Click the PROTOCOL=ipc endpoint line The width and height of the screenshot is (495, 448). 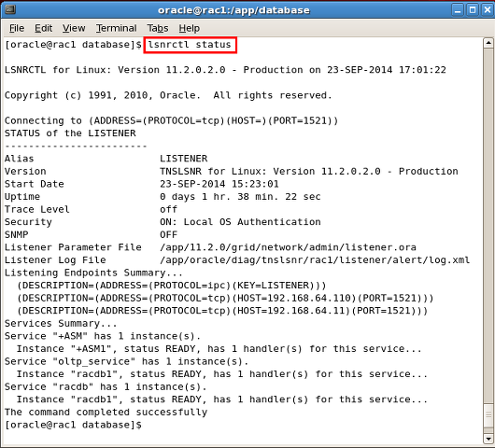pos(172,286)
